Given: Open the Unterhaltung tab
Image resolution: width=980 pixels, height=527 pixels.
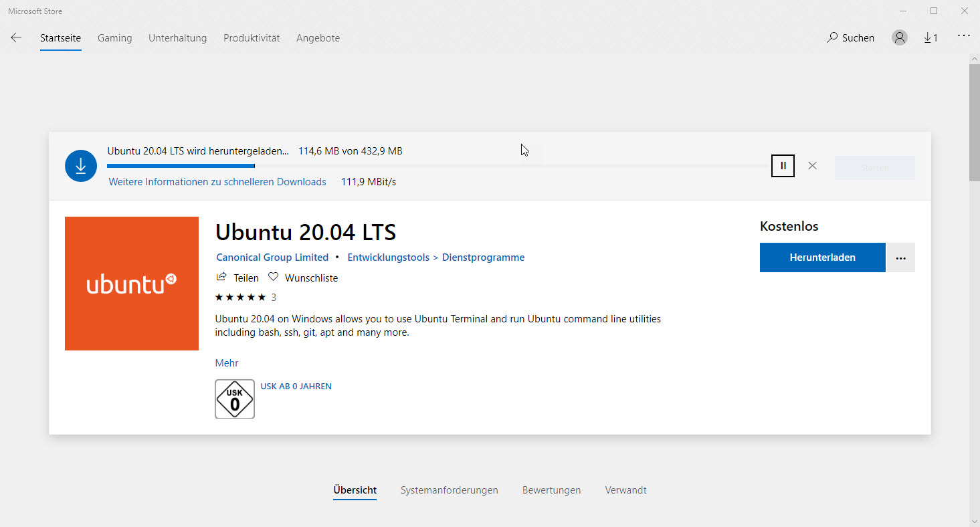Looking at the screenshot, I should coord(177,38).
